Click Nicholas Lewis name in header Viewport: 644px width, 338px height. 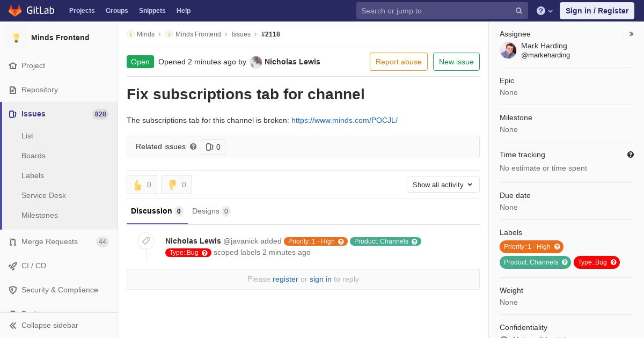[292, 62]
